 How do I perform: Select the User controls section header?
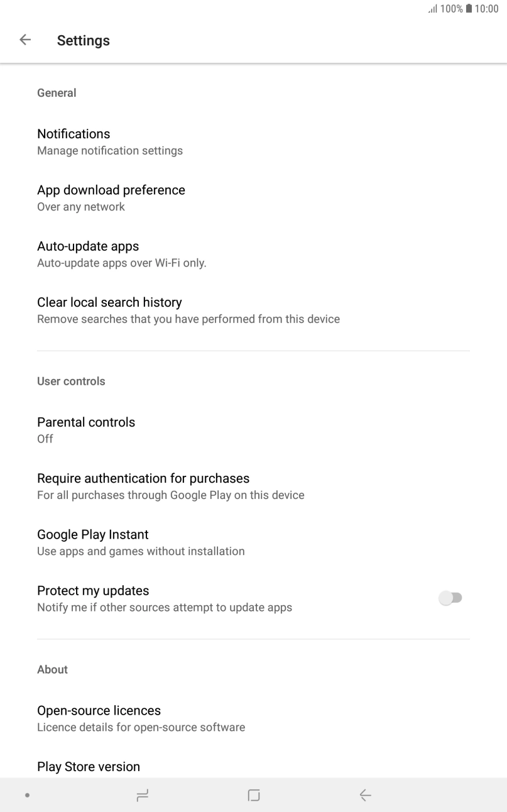[71, 381]
